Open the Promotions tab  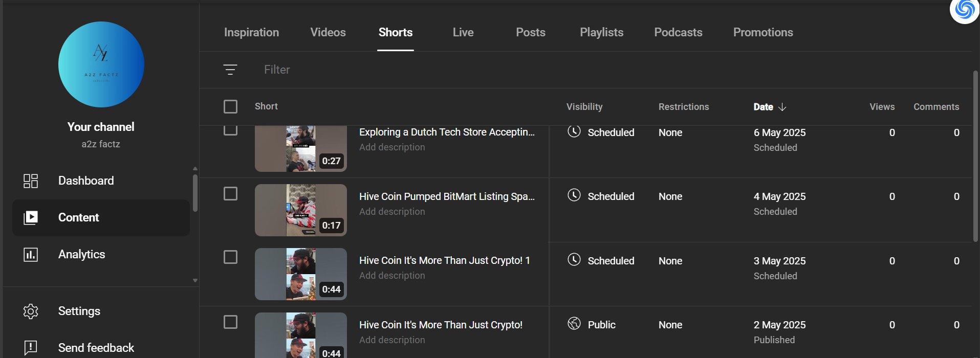pyautogui.click(x=763, y=32)
